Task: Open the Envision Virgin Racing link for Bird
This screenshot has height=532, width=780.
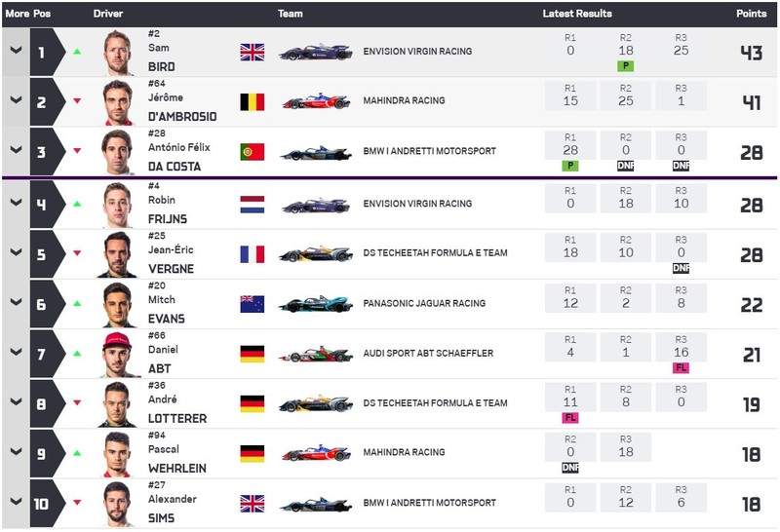Action: click(417, 52)
